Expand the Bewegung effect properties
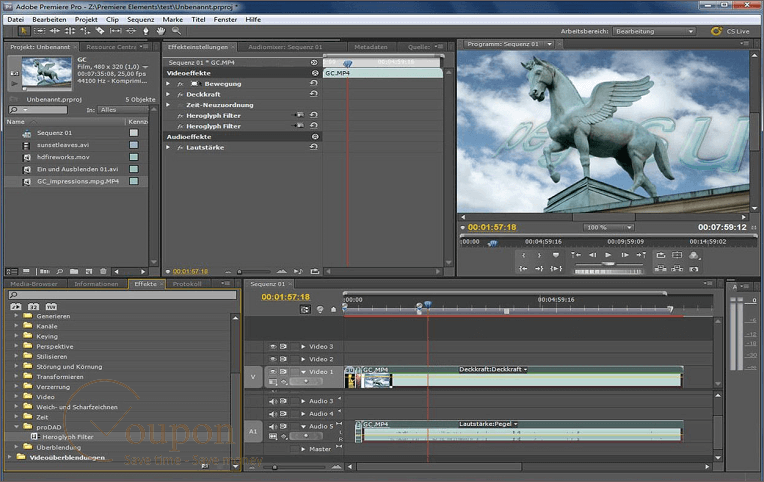 click(168, 84)
